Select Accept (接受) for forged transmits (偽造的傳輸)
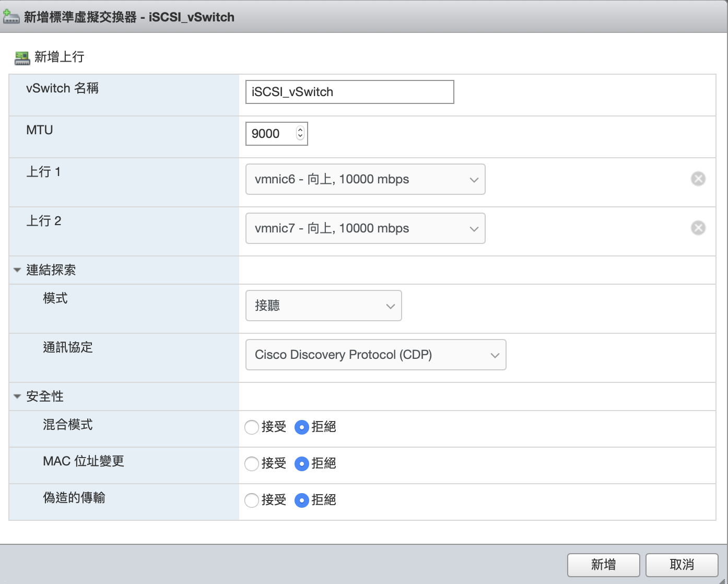The height and width of the screenshot is (584, 728). click(x=252, y=500)
